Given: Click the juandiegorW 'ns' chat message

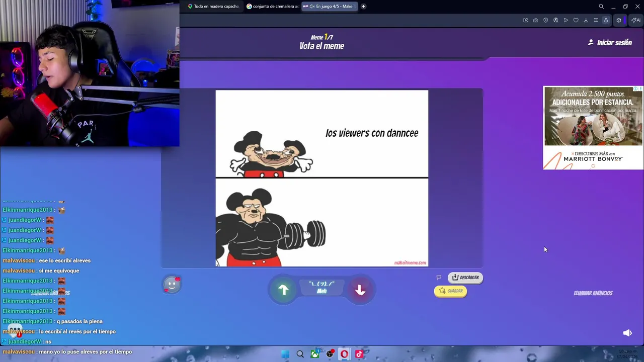Looking at the screenshot, I should (26, 342).
